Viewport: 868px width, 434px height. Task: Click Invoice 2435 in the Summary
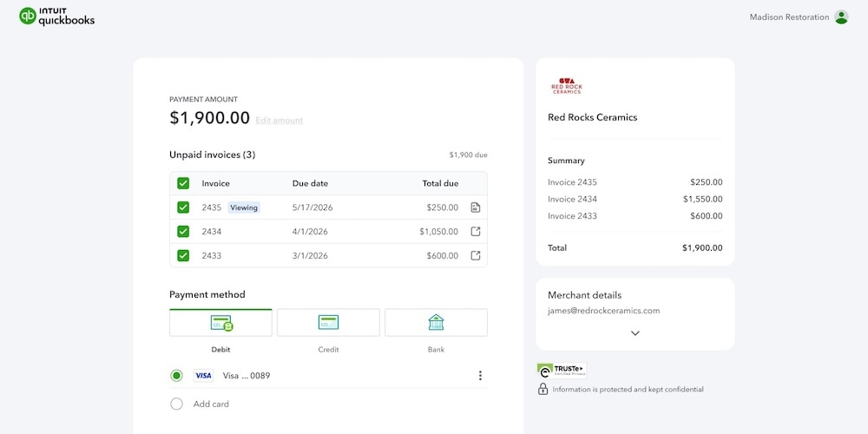click(x=572, y=182)
